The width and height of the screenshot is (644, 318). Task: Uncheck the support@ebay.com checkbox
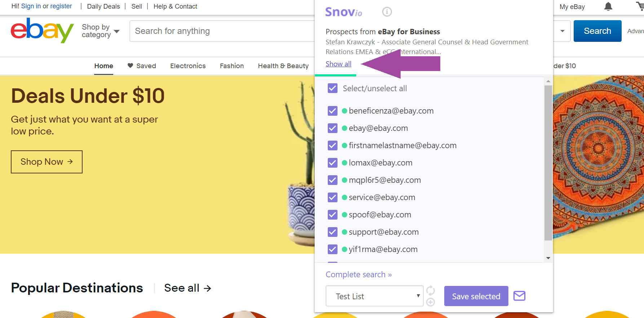point(332,232)
